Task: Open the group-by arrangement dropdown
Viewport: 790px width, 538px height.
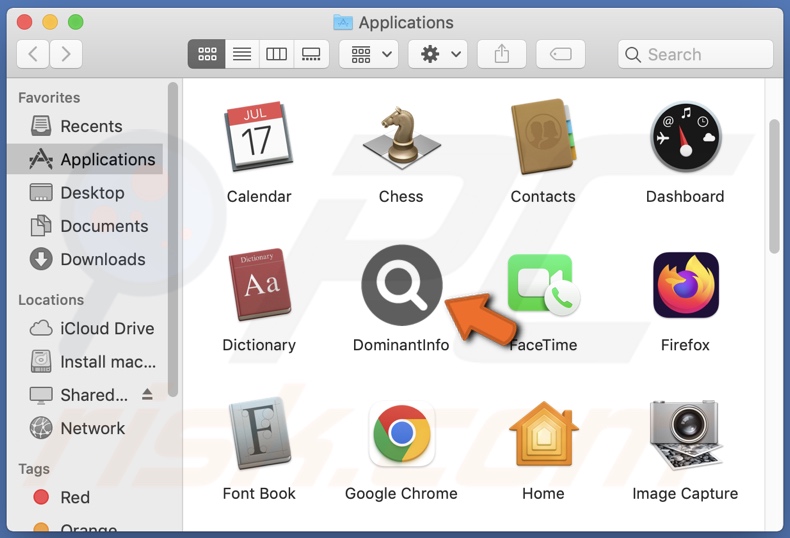Action: pos(369,54)
